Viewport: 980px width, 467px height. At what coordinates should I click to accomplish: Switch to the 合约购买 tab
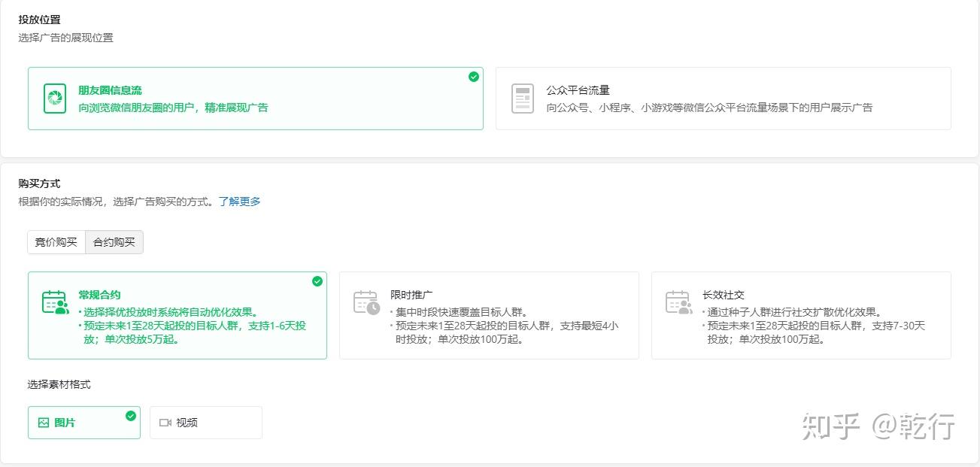pyautogui.click(x=114, y=242)
